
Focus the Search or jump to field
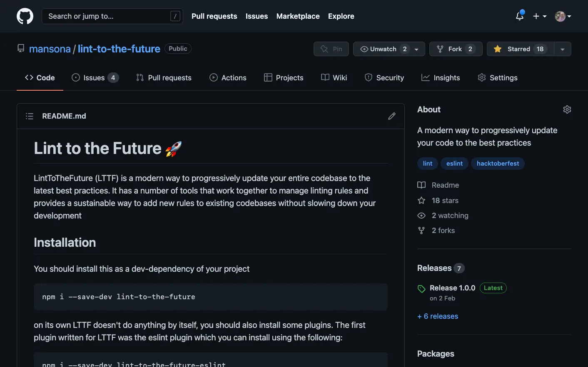coord(112,16)
